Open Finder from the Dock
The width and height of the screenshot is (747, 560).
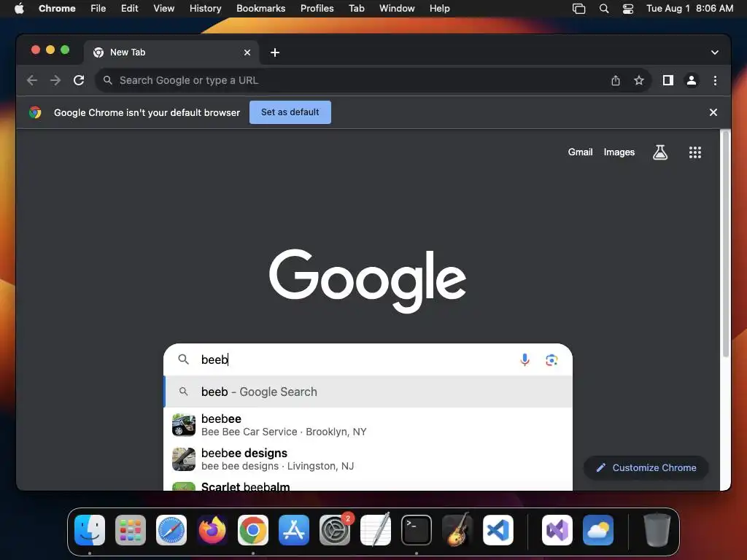click(x=90, y=530)
